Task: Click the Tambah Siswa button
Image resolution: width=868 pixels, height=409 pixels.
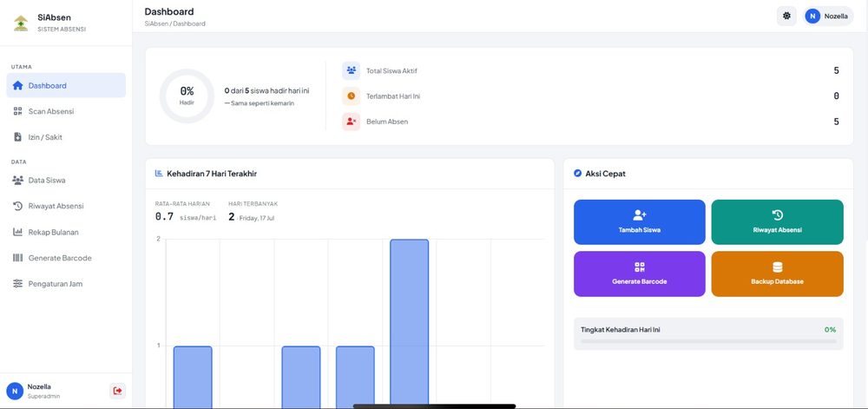Action: [x=640, y=222]
